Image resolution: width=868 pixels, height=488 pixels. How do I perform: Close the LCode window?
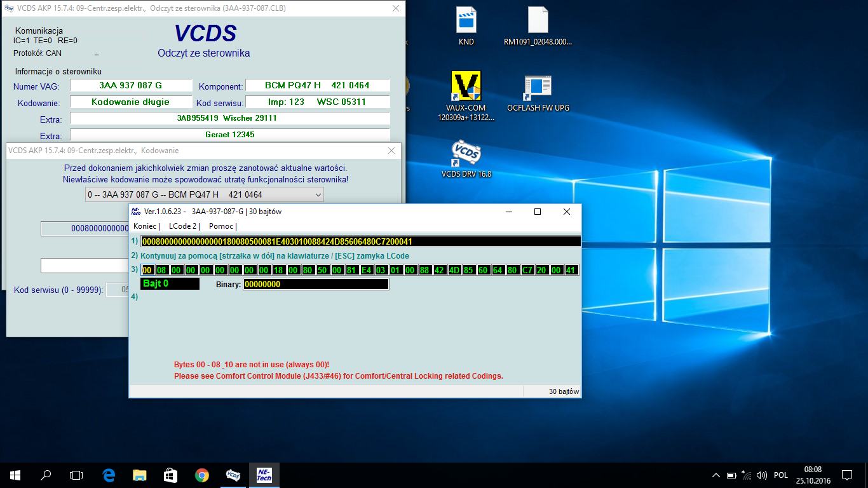click(x=567, y=212)
